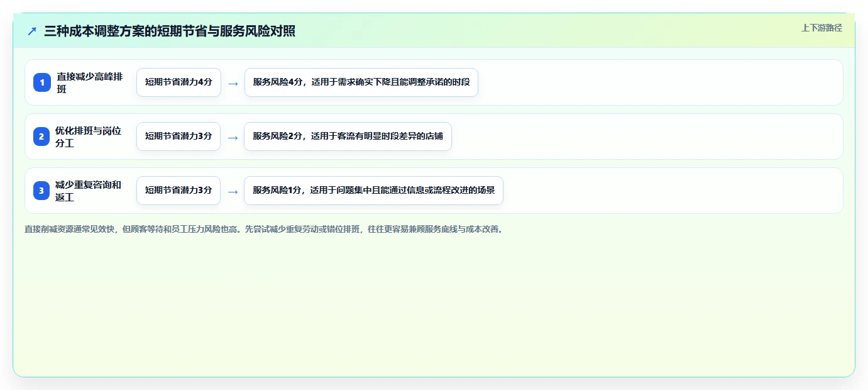This screenshot has height=390, width=868.
Task: Click the 上下游路径 label
Action: point(821,28)
